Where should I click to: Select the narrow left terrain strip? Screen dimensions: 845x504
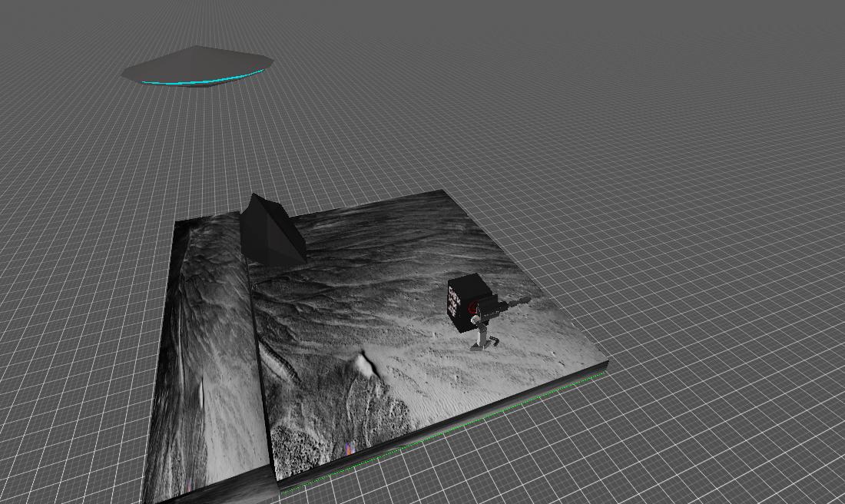[x=204, y=346]
